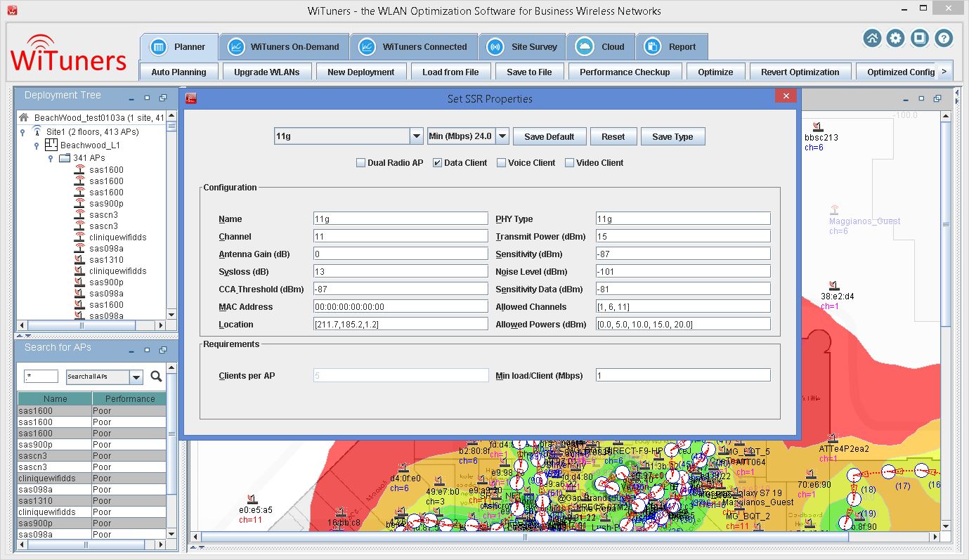Switch to the Cloud tab
This screenshot has width=969, height=560.
tap(601, 47)
